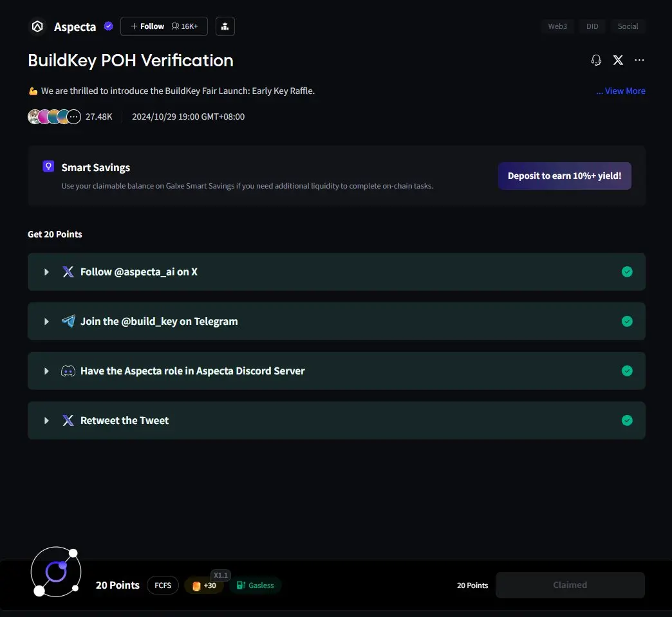Click the Gasless badge
The height and width of the screenshot is (617, 672).
point(256,585)
